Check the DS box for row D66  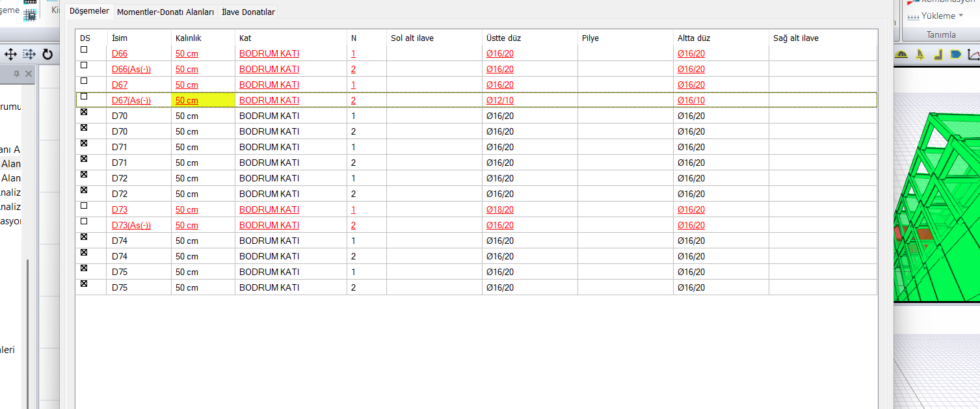tap(84, 50)
